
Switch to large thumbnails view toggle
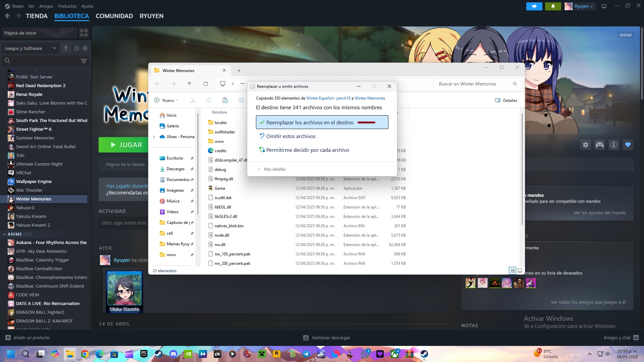click(x=520, y=270)
